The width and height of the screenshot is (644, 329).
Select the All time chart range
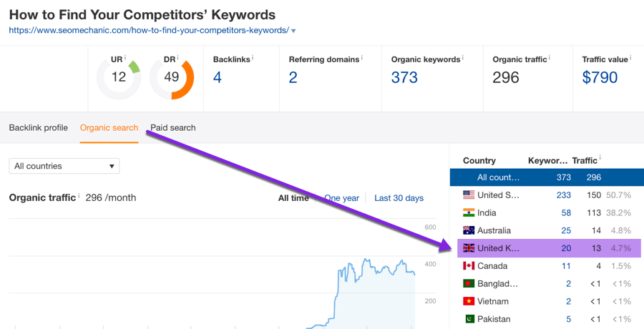point(293,198)
